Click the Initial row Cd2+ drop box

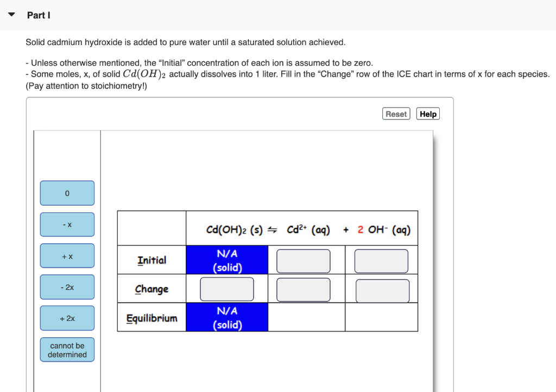point(304,261)
